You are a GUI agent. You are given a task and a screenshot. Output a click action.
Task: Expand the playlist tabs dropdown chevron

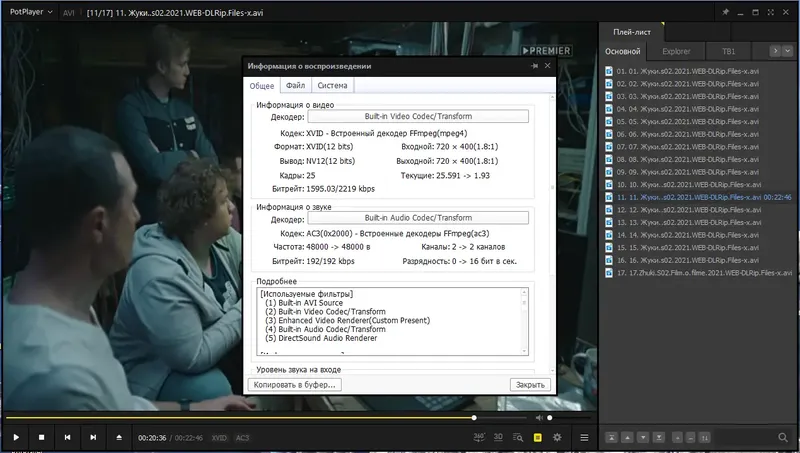coord(787,51)
